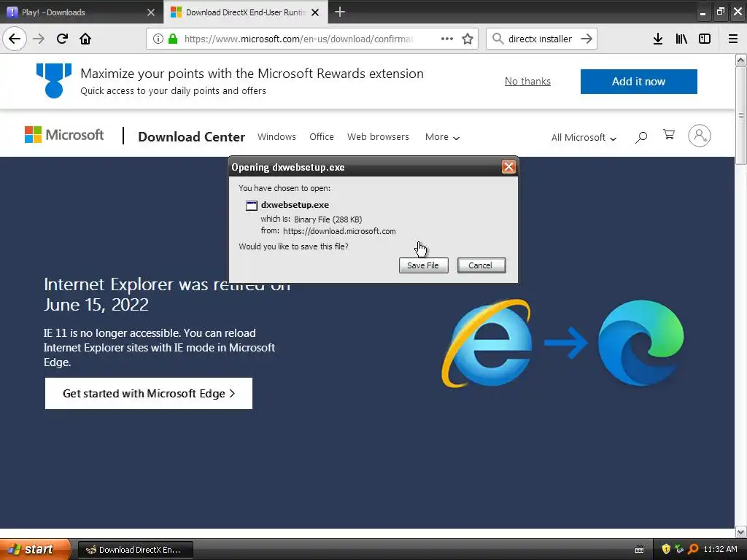Screen dimensions: 747x560
Task: Bookmark this page with the star icon
Action: pyautogui.click(x=468, y=39)
